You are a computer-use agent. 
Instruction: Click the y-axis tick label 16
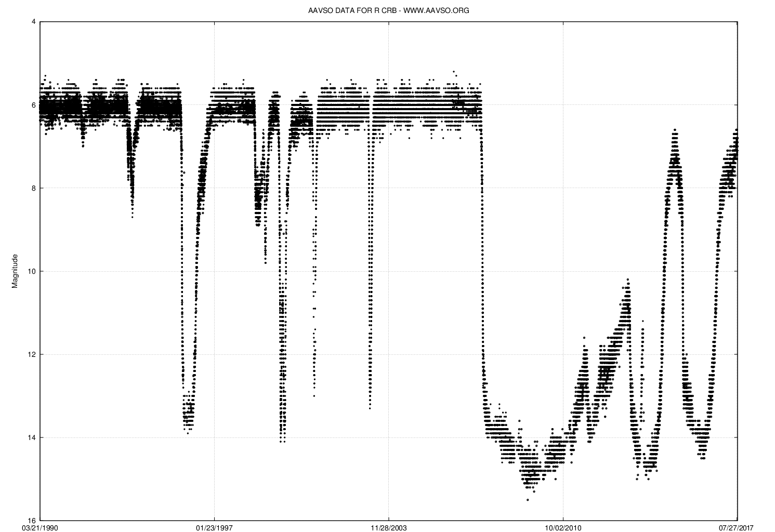point(32,521)
